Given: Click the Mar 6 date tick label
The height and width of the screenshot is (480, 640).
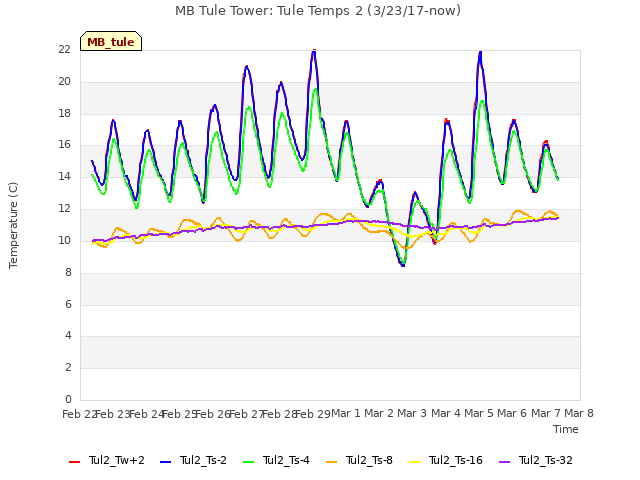Looking at the screenshot, I should pyautogui.click(x=512, y=413).
